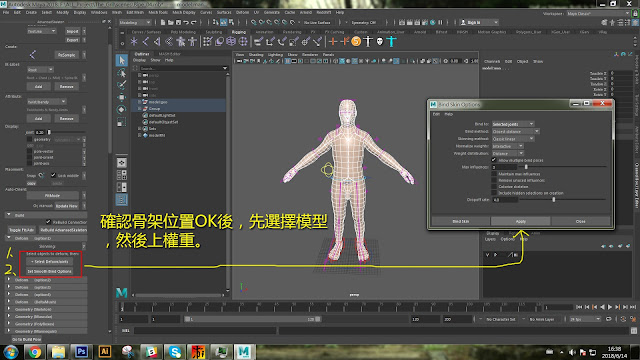Open Photoshop from the taskbar
The height and width of the screenshot is (360, 640).
[x=81, y=351]
